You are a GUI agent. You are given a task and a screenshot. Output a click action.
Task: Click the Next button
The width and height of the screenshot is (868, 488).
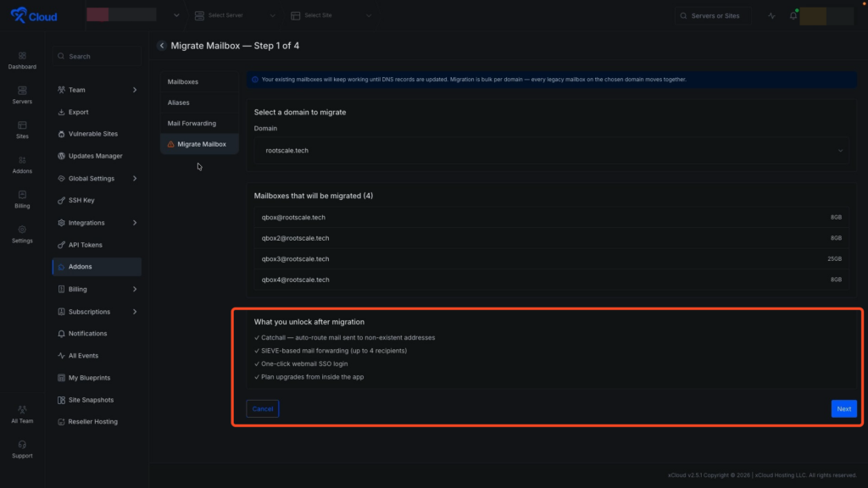tap(843, 409)
